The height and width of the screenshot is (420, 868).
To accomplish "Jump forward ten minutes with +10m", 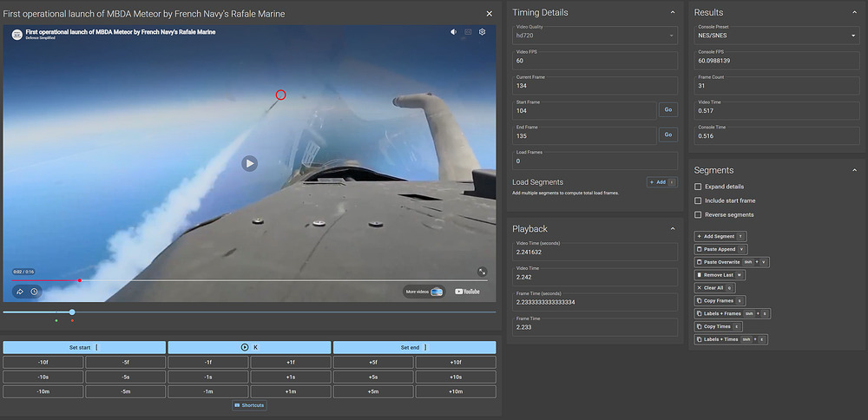I will click(456, 391).
